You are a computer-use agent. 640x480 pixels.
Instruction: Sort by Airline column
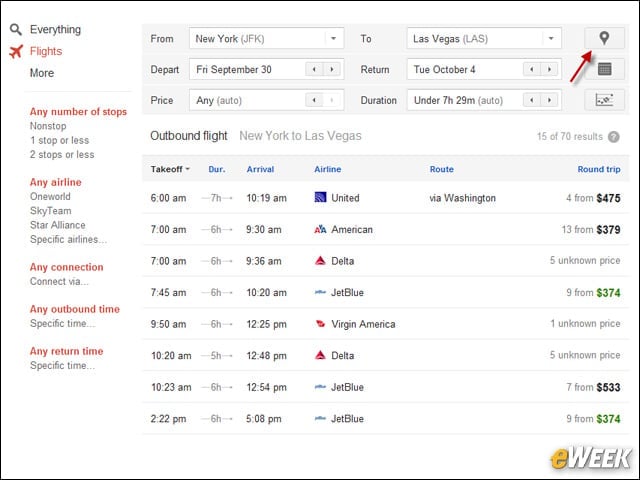click(327, 169)
